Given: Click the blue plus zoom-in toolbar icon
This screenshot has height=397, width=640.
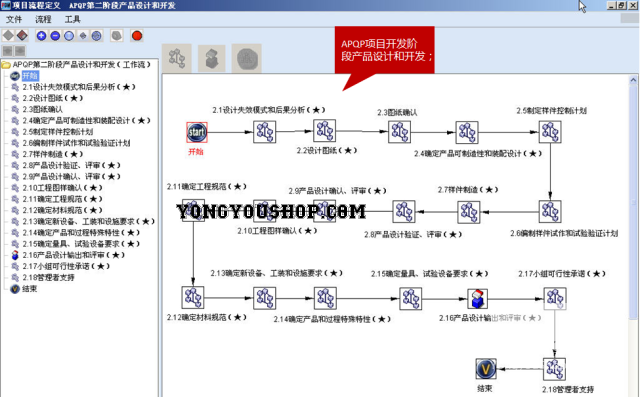Looking at the screenshot, I should (x=41, y=36).
